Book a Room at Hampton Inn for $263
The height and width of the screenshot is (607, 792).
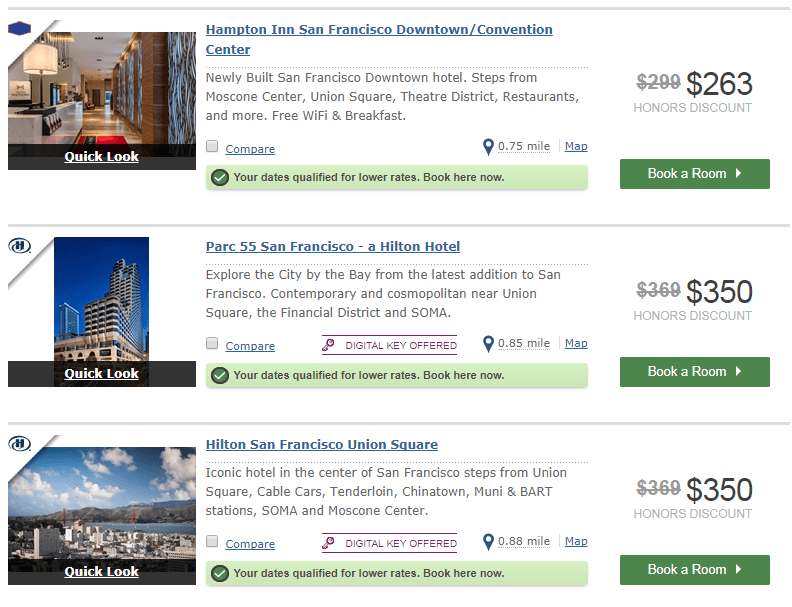[694, 174]
